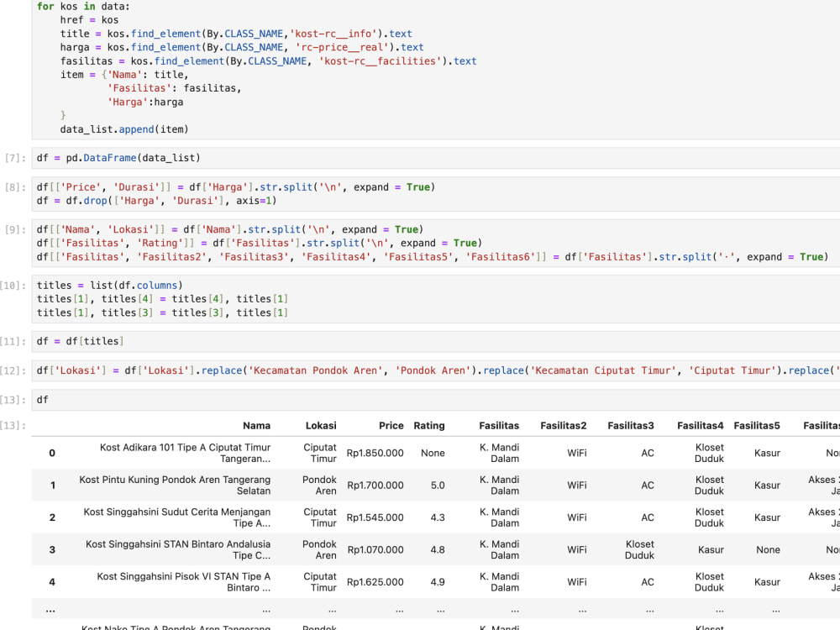This screenshot has width=840, height=630.
Task: Click Kloset Duduk under Fasilitas3 in row 3
Action: [639, 549]
